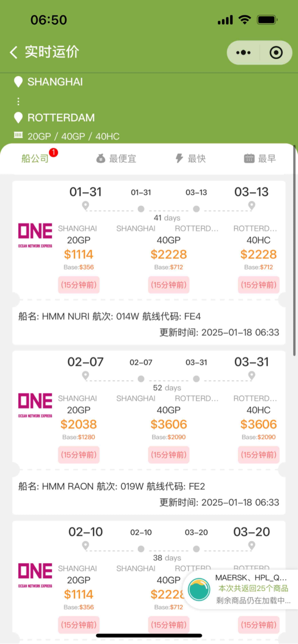Tap 15分钟前 badge under first card's 40HC
298x644 pixels.
coord(259,285)
